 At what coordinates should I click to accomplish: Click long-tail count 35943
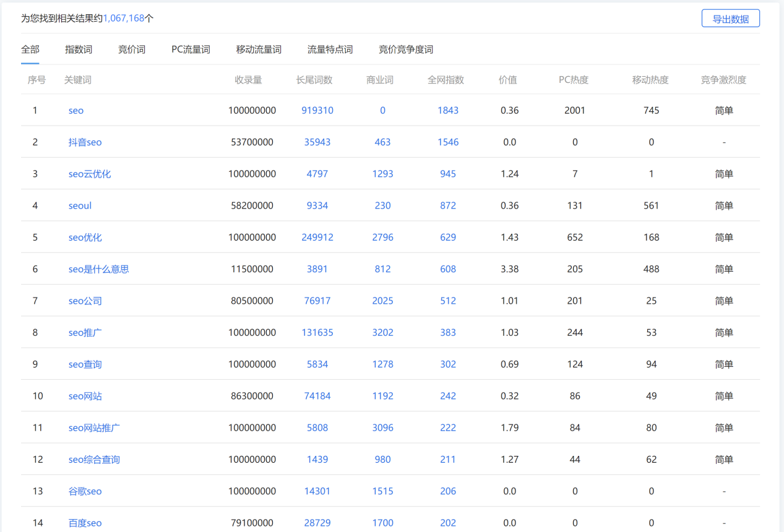tap(317, 142)
